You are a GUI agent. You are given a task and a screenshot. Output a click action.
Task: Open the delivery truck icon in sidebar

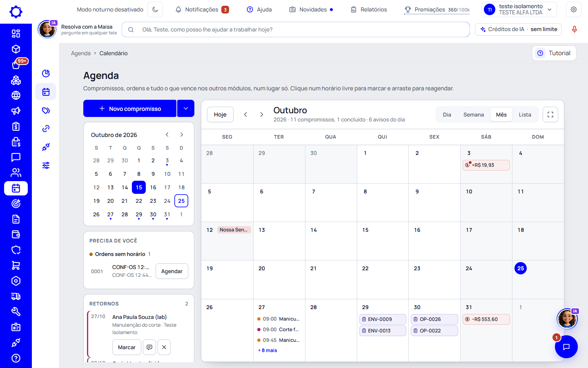pos(16,296)
